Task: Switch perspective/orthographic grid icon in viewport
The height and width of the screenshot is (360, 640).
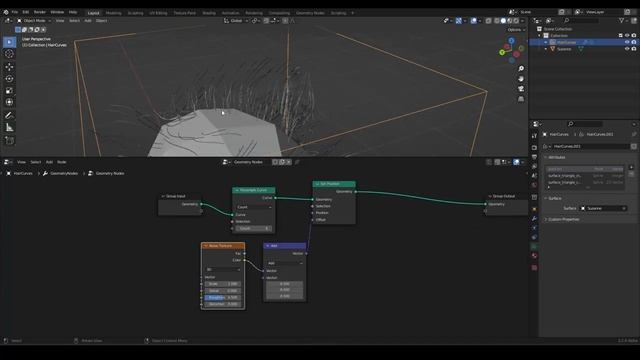Action: (521, 99)
